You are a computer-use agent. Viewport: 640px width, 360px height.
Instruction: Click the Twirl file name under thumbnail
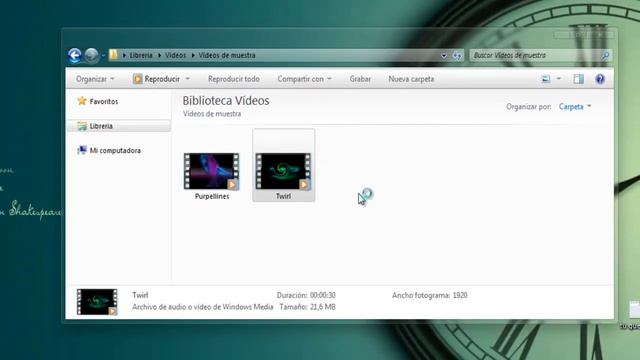point(283,196)
